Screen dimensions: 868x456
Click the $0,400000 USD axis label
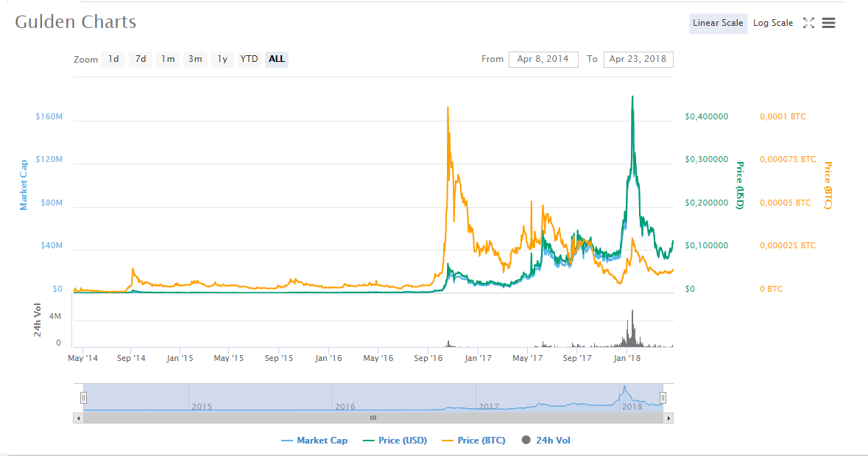pos(706,116)
